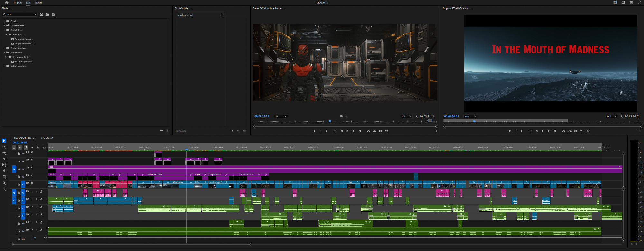Filter effects by YUV badge
644x251 pixels.
[53, 14]
